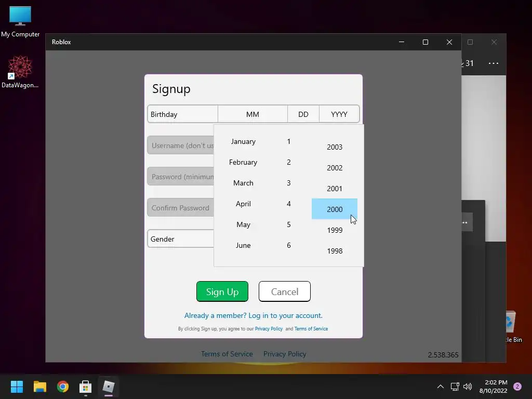This screenshot has width=532, height=399.
Task: Close the background window
Action: 494,42
